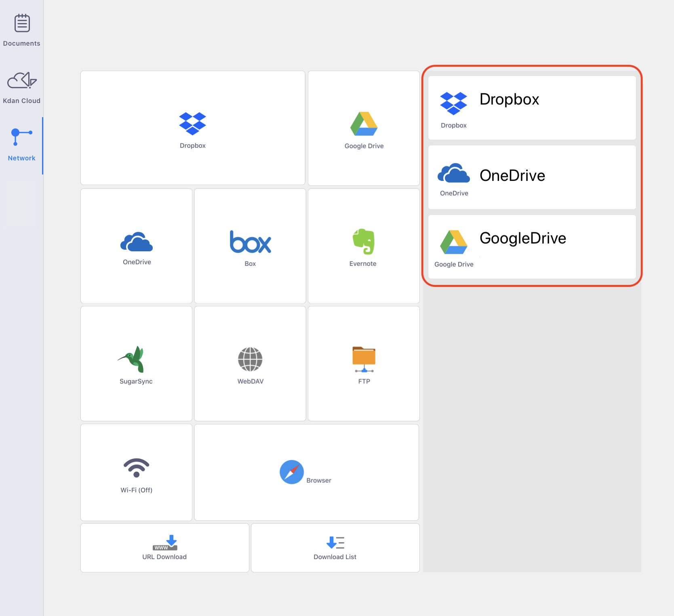Select the Network sidebar tab

22,145
